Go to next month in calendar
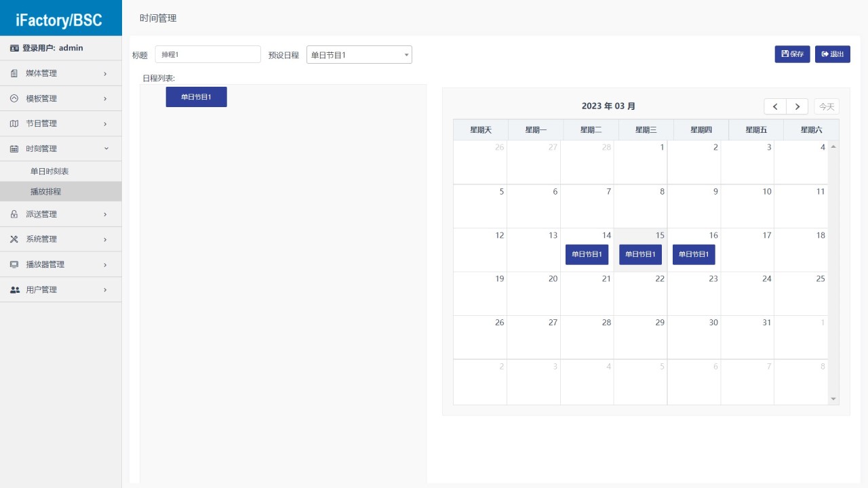Screen dimensions: 868x488 797,106
